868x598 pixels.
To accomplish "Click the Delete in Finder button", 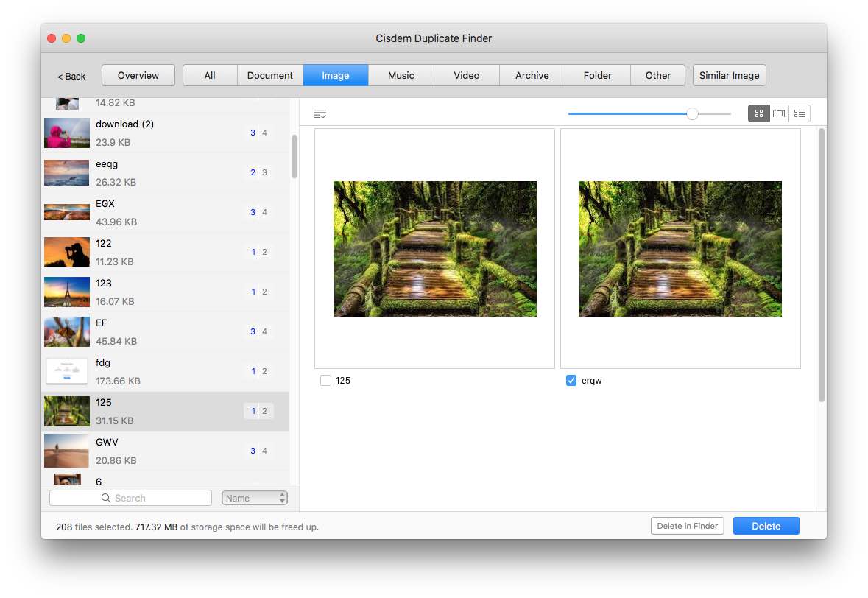I will (x=688, y=526).
